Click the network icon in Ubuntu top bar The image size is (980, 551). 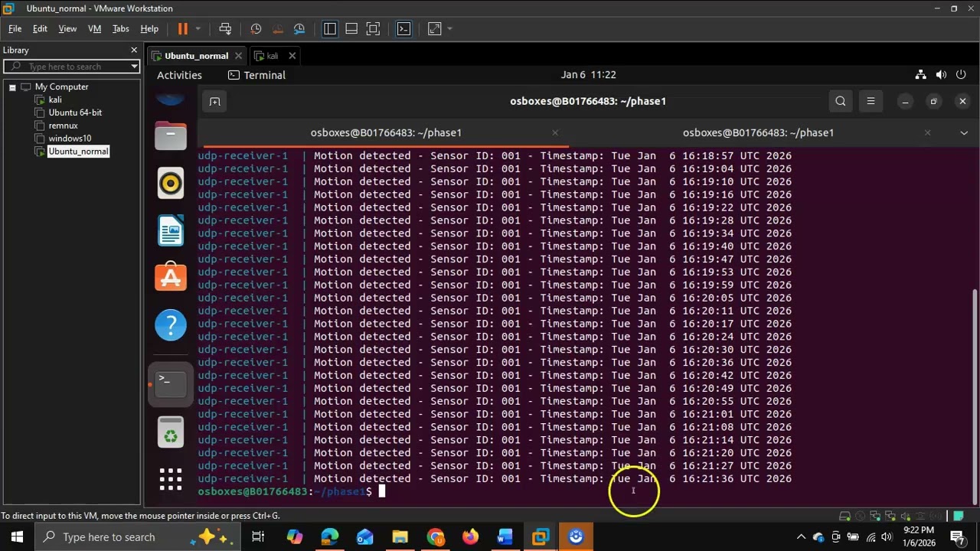point(920,75)
